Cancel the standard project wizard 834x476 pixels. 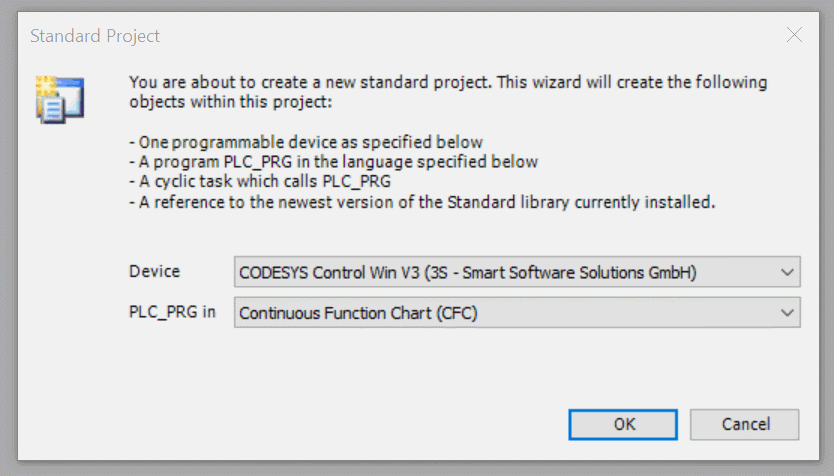(x=745, y=424)
